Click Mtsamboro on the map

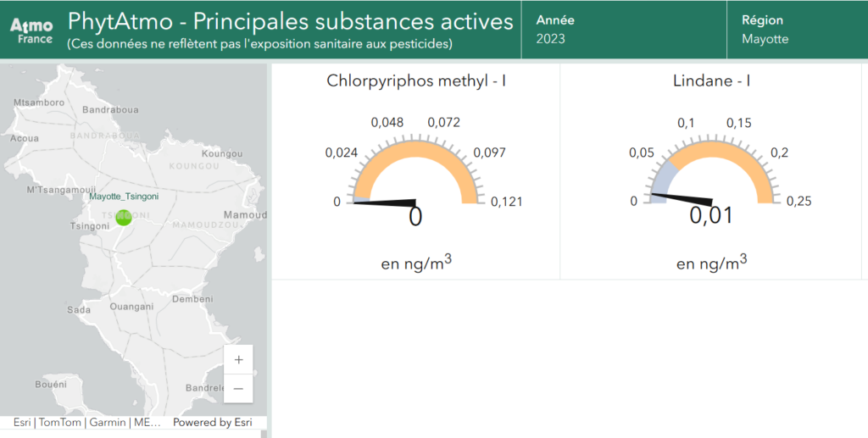[x=39, y=103]
